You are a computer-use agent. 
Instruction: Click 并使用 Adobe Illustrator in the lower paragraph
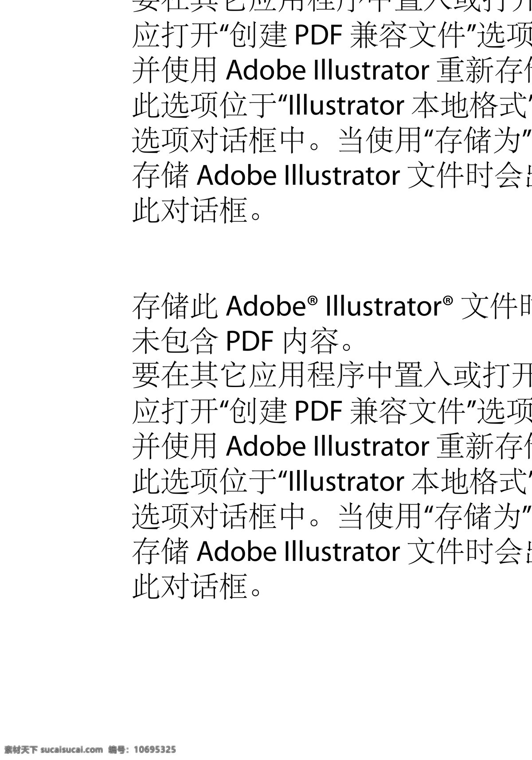[x=281, y=446]
